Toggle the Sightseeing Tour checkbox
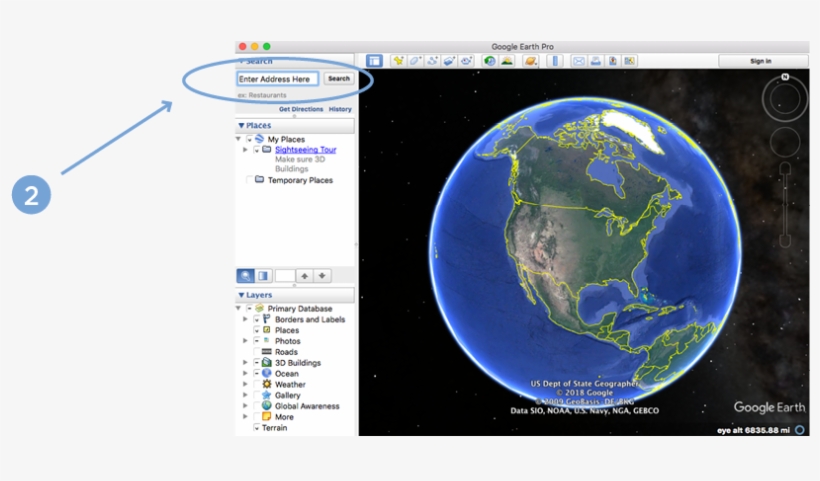Screen dimensions: 820x481 [256, 150]
